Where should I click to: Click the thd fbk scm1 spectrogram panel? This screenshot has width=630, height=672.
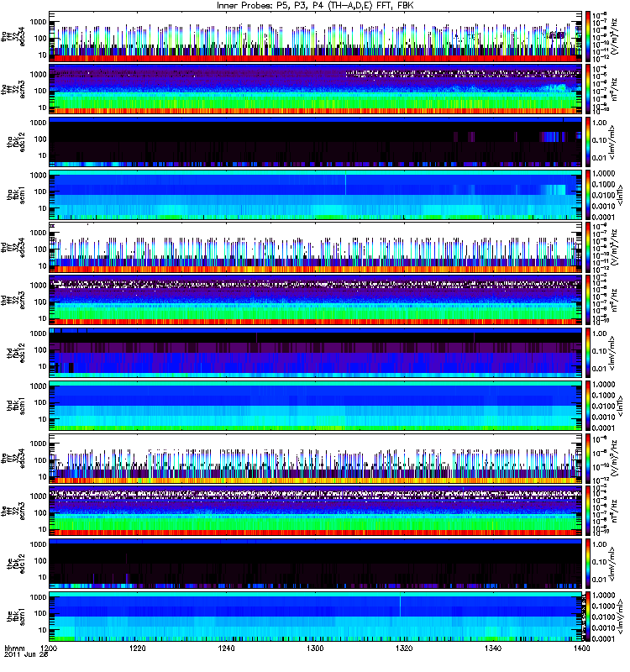[x=315, y=406]
